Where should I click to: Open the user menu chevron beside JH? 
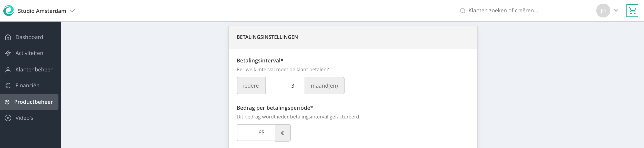pos(616,11)
